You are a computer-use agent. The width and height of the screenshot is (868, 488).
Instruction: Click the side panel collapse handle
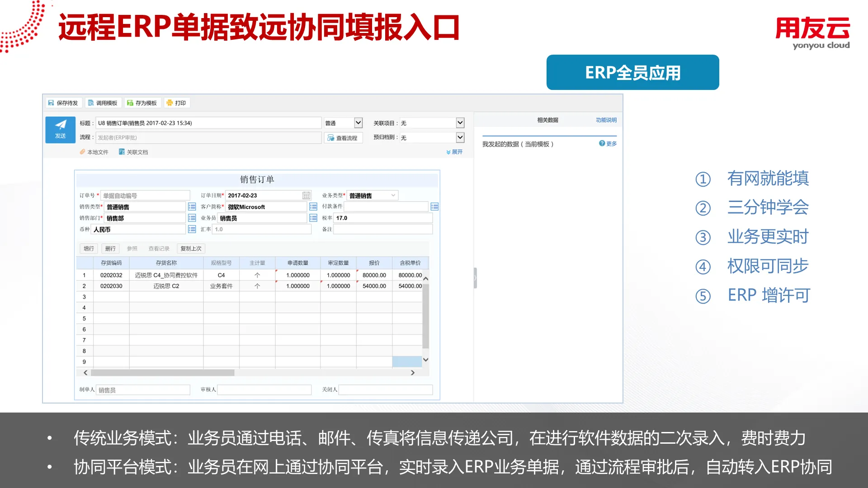(x=475, y=278)
